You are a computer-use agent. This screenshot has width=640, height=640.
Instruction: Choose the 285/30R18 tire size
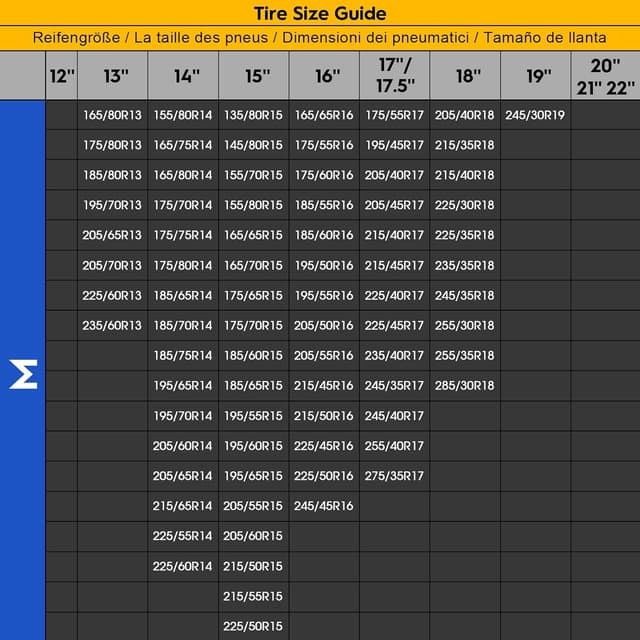(465, 385)
